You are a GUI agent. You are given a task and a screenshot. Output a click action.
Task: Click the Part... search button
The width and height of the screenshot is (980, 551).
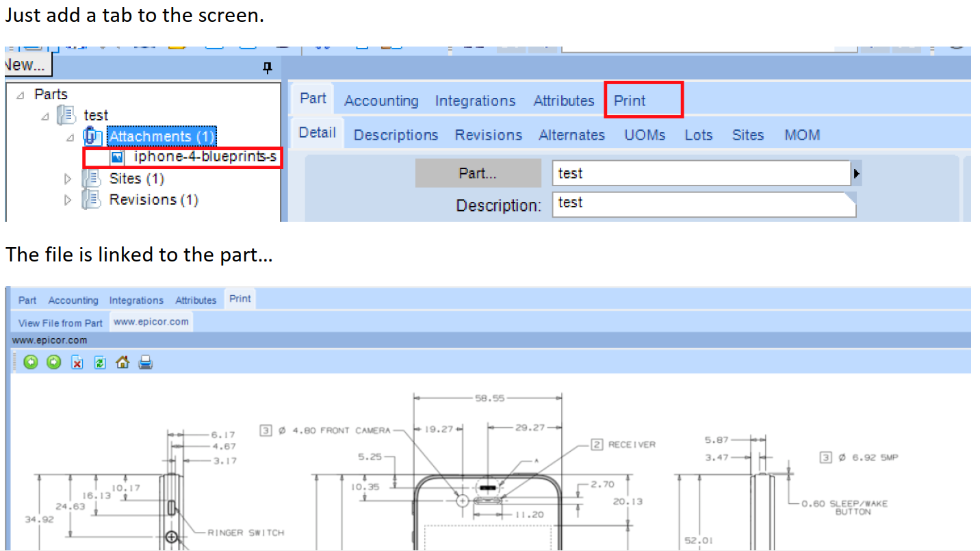tap(478, 174)
